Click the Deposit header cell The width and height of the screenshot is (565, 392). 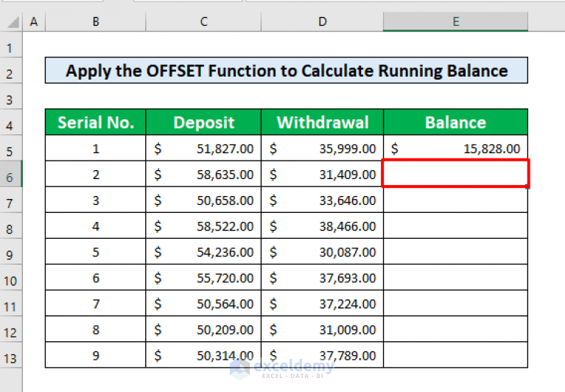203,122
